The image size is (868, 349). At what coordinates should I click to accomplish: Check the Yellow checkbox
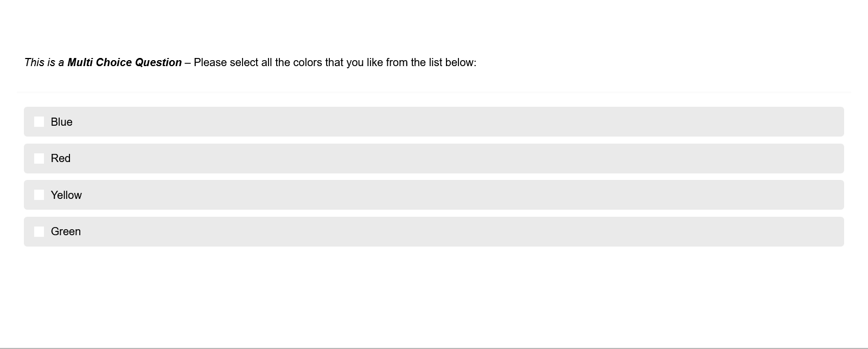(x=39, y=195)
